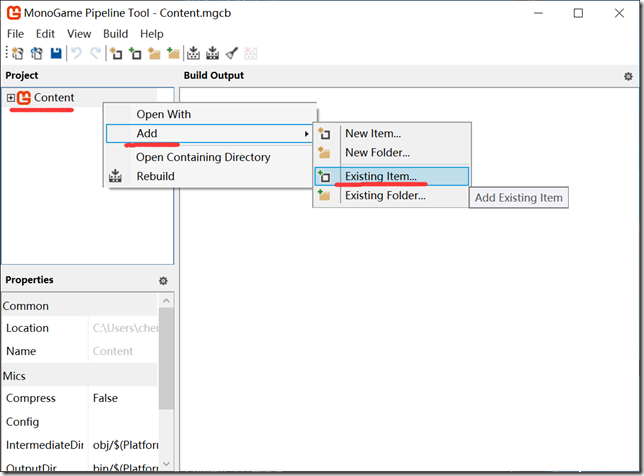Choose Open Containing Directory in the context menu

203,157
